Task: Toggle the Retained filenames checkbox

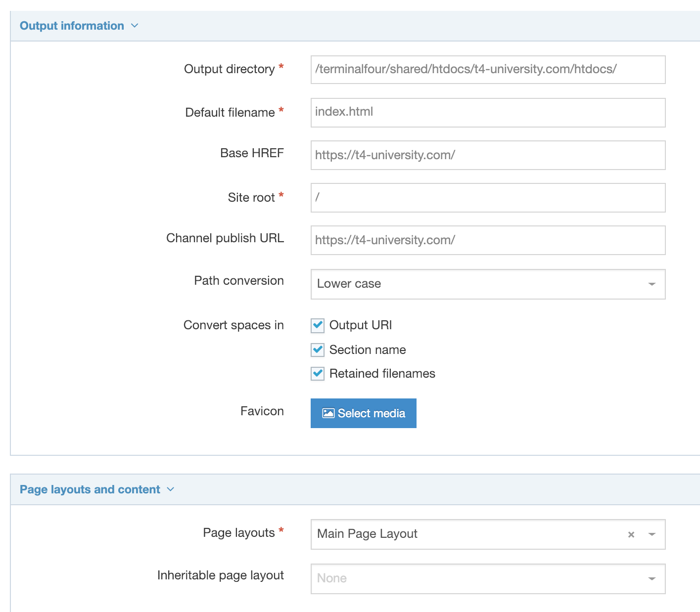Action: point(318,374)
